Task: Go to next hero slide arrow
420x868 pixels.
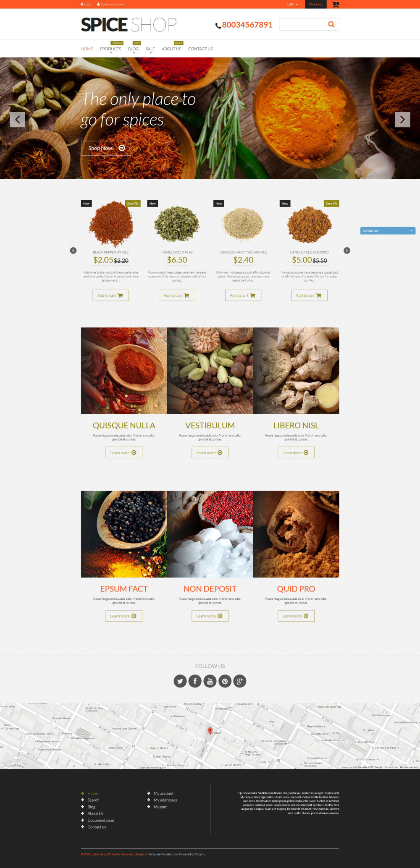Action: [402, 120]
